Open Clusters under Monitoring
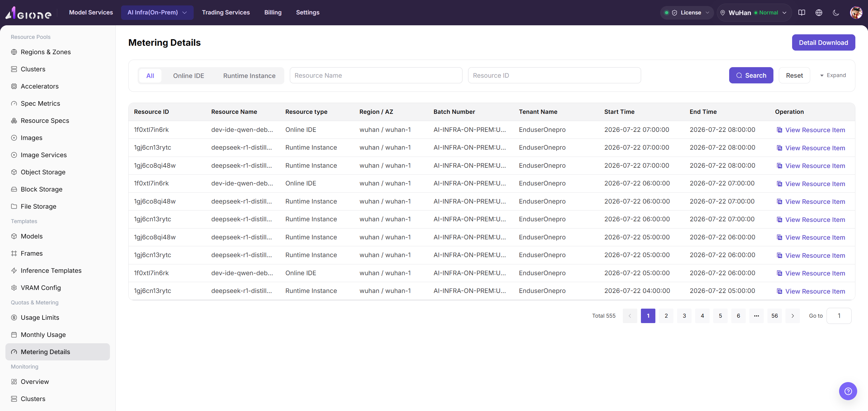Viewport: 868px width, 411px height. [x=58, y=399]
